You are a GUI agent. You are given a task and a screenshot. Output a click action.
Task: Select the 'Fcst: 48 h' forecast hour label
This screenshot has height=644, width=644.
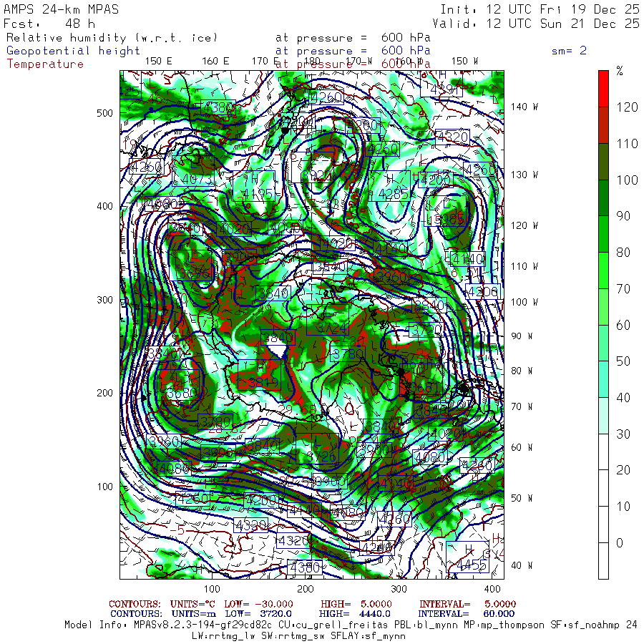[x=49, y=24]
